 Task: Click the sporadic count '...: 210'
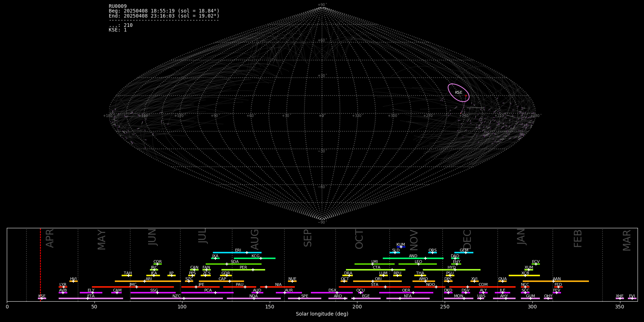click(x=121, y=25)
